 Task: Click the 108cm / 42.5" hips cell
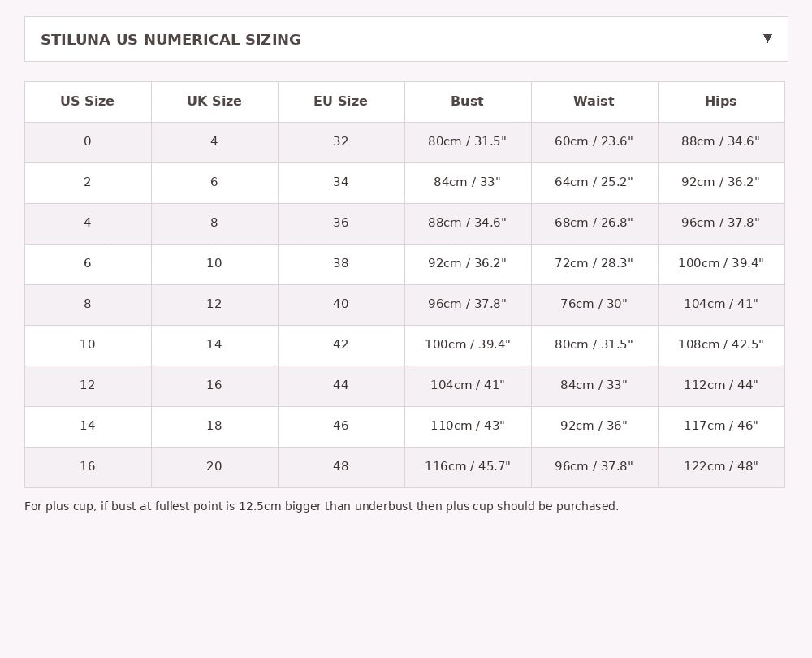tap(720, 344)
